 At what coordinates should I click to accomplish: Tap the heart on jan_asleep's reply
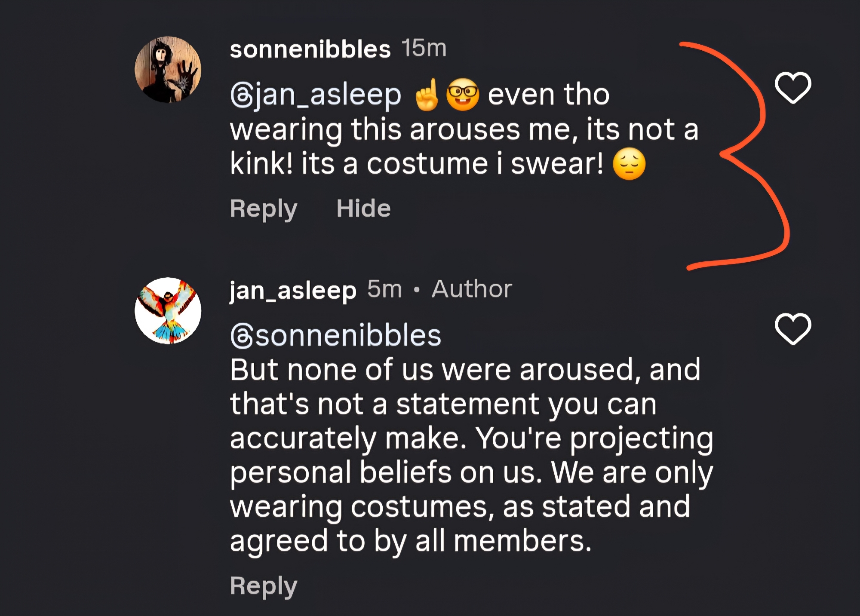(x=792, y=329)
